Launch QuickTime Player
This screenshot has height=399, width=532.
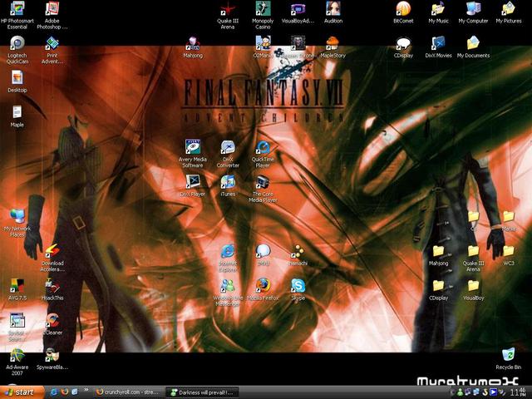click(x=263, y=154)
